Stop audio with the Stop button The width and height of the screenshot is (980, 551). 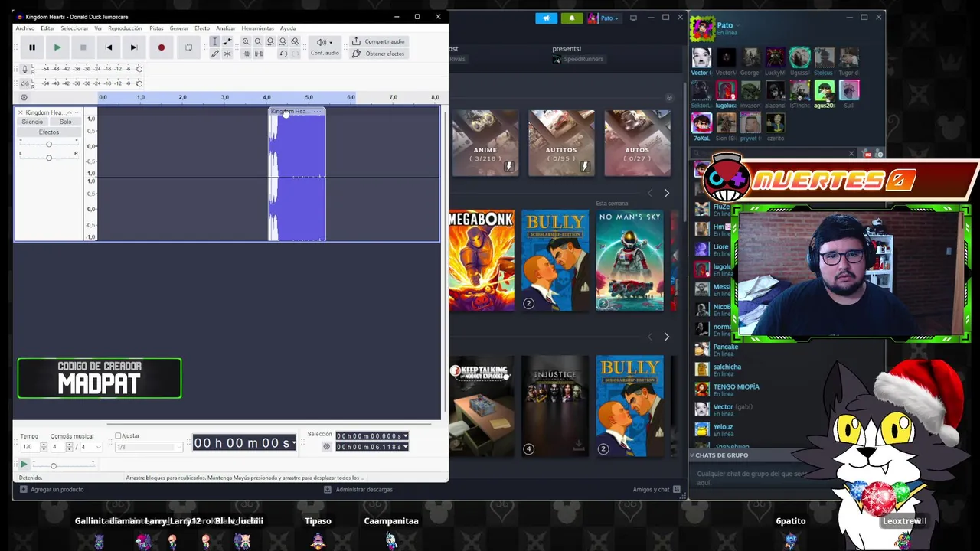coord(83,47)
